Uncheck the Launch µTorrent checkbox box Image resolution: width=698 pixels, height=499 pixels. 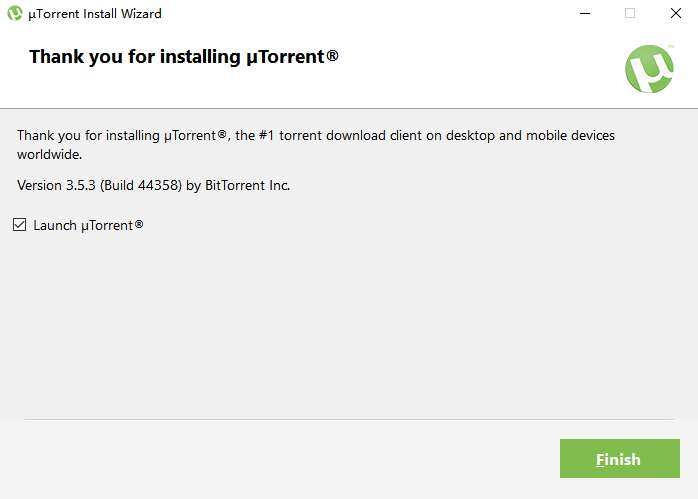click(20, 225)
